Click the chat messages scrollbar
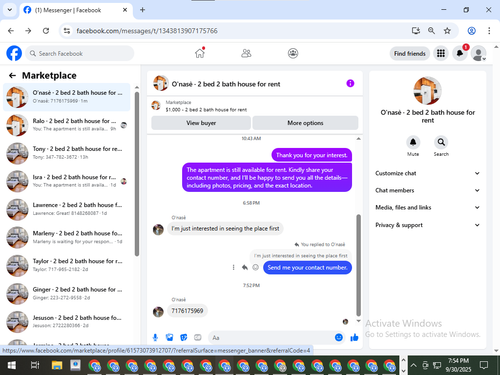This screenshot has width=500, height=375. pos(358,265)
